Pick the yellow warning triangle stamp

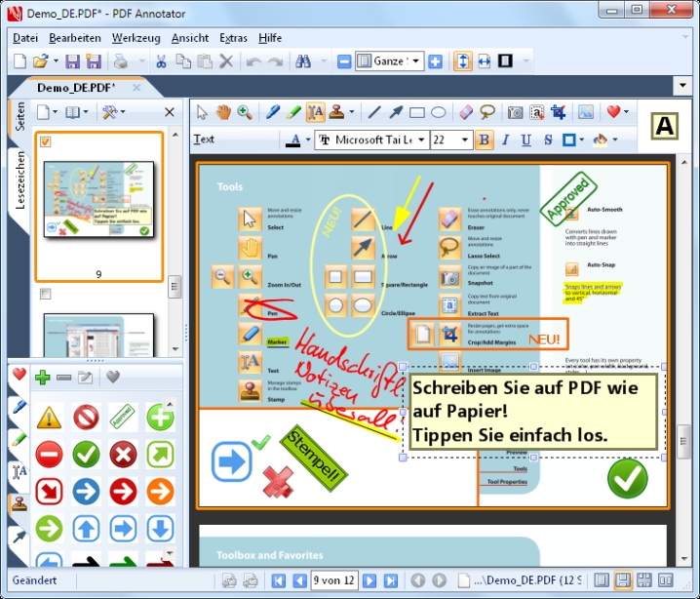coord(49,419)
